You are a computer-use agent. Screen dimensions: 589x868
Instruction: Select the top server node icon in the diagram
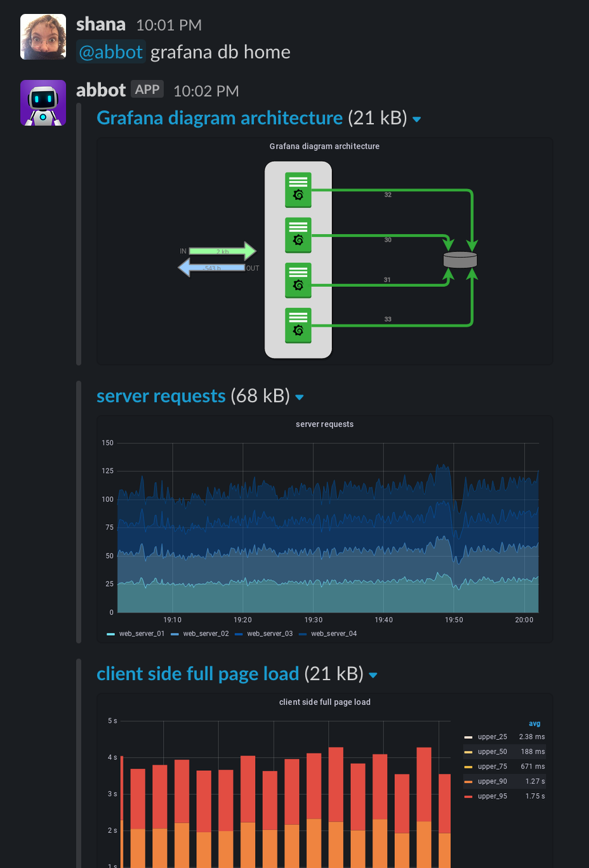[298, 189]
